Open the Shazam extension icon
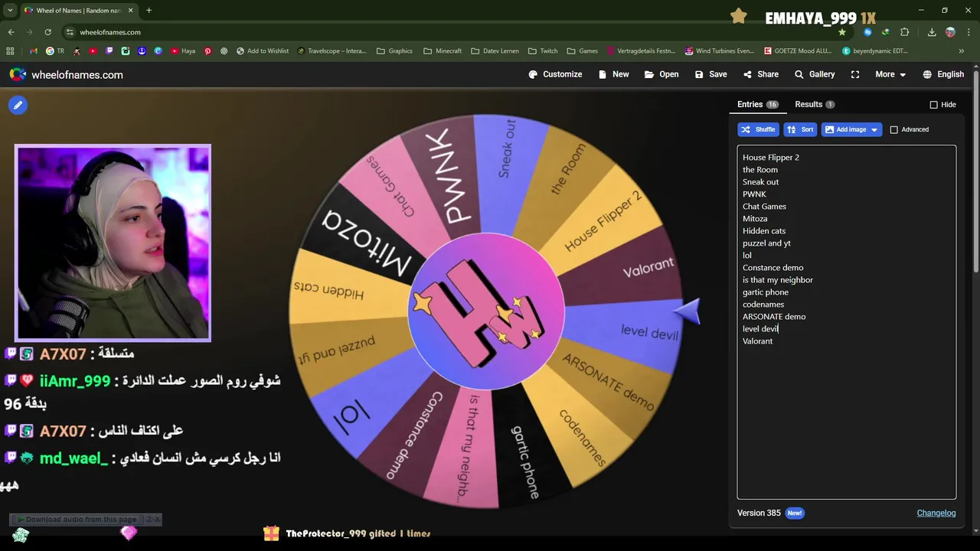This screenshot has width=980, height=551. coord(867,32)
